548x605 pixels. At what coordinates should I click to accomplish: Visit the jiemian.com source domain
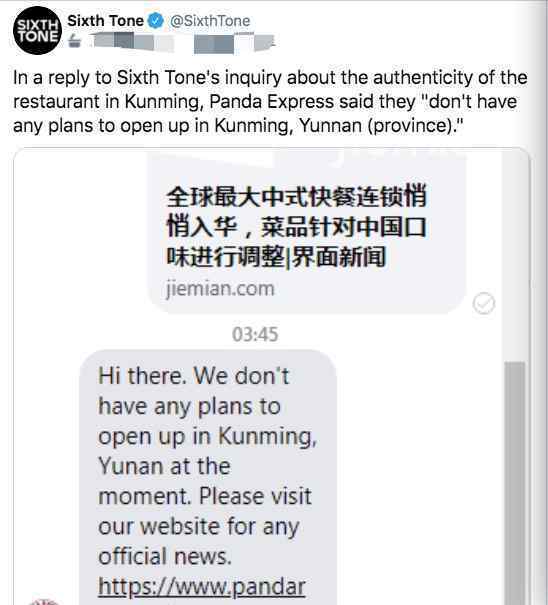click(x=220, y=289)
